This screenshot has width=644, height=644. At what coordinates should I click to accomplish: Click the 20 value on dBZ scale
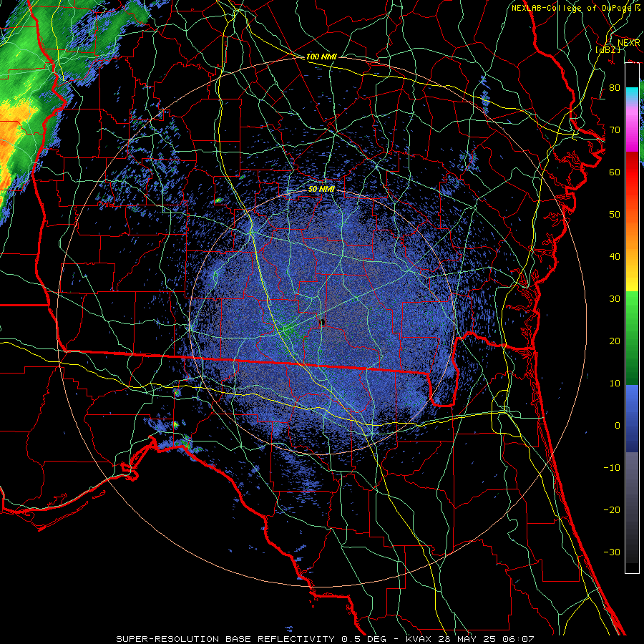pos(615,341)
